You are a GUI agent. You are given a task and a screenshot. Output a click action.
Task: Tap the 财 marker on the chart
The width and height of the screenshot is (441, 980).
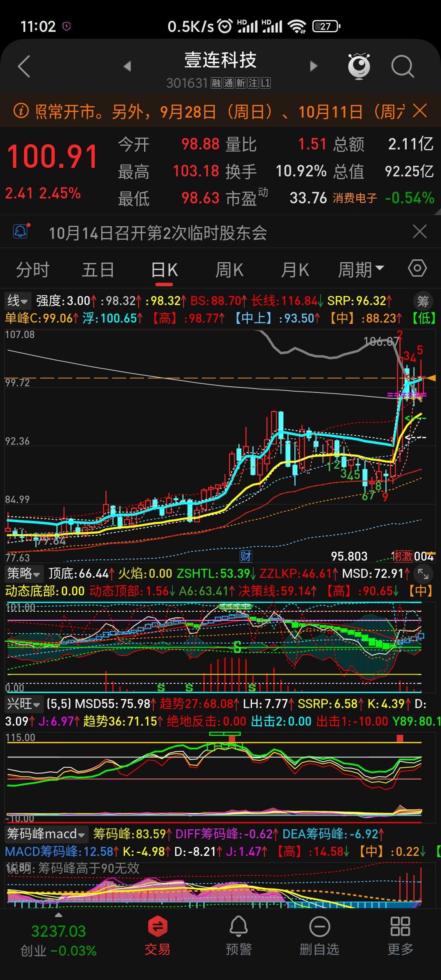[x=246, y=556]
